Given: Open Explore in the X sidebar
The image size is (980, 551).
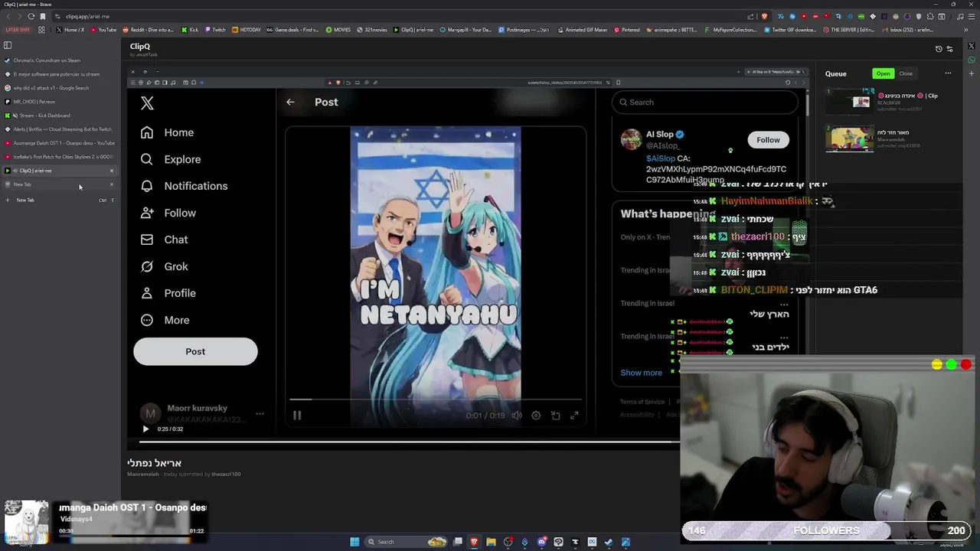Looking at the screenshot, I should pos(171,159).
